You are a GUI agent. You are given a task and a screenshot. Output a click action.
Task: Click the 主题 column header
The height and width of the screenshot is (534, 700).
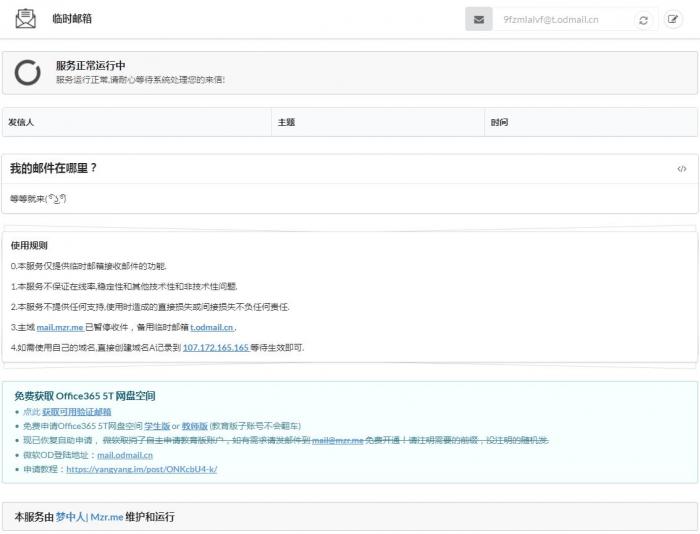click(x=285, y=122)
